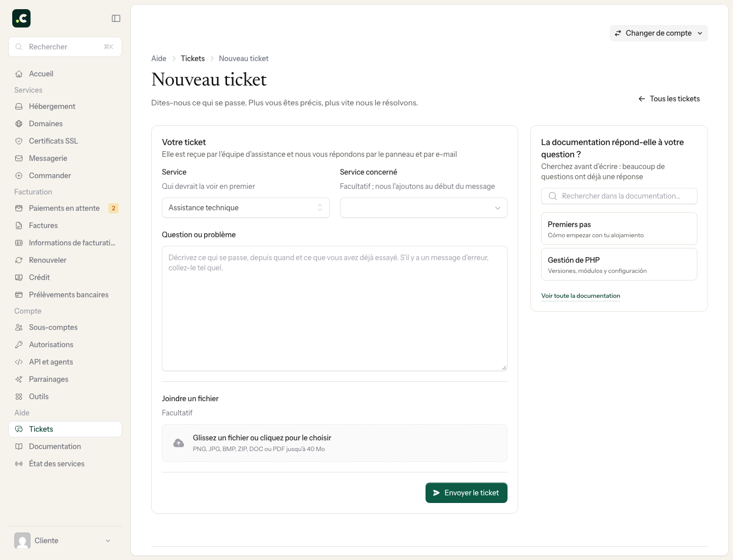Click the Crédit sidebar icon

pos(19,277)
